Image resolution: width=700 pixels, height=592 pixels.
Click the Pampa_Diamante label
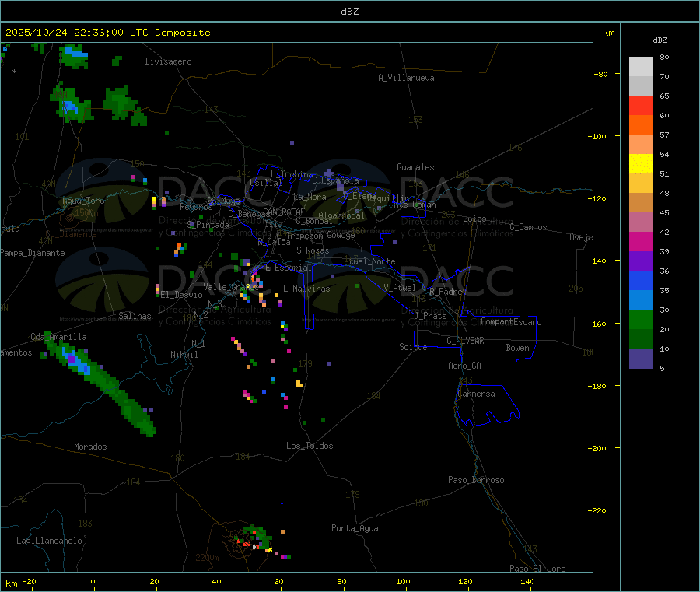pos(33,253)
